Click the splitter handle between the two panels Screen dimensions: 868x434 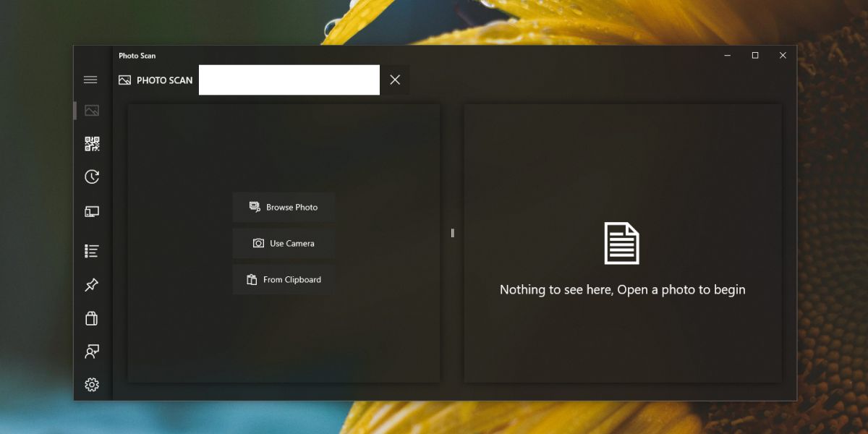452,233
